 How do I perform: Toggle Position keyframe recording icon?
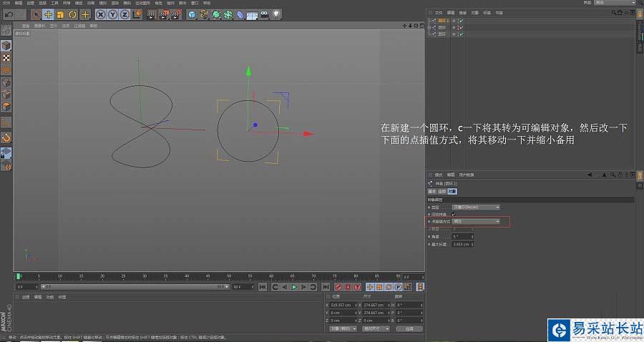point(370,287)
